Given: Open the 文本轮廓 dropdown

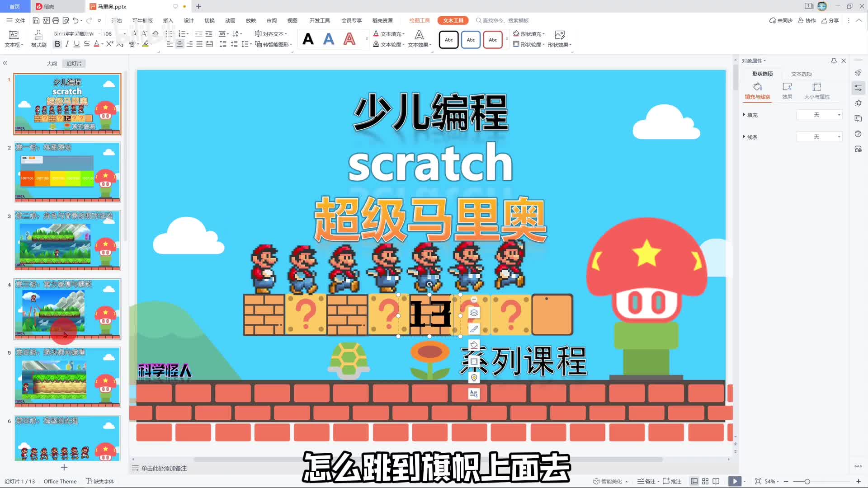Looking at the screenshot, I should [x=389, y=44].
